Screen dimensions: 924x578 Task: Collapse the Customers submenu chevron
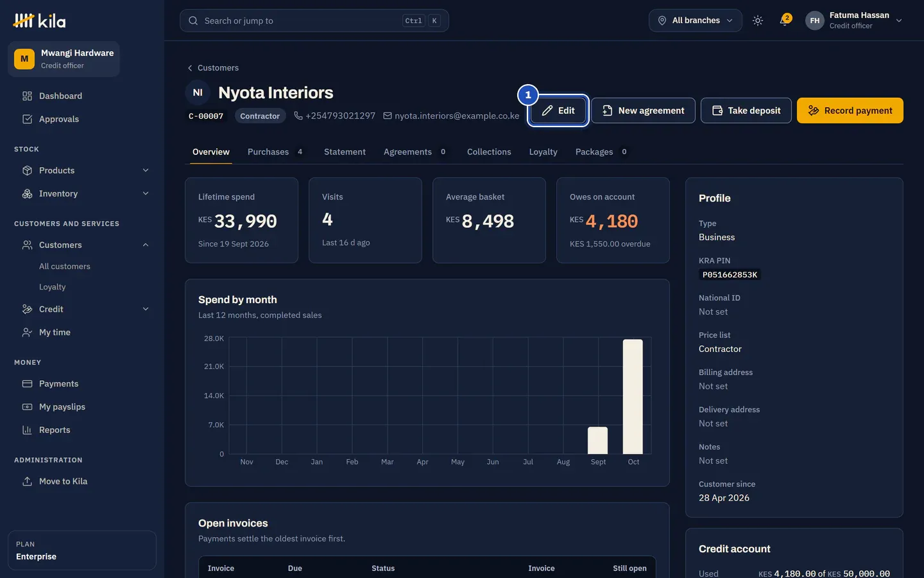[x=146, y=245]
